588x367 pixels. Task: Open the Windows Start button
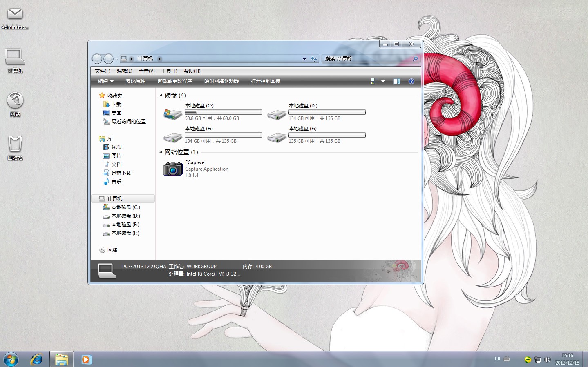click(11, 360)
